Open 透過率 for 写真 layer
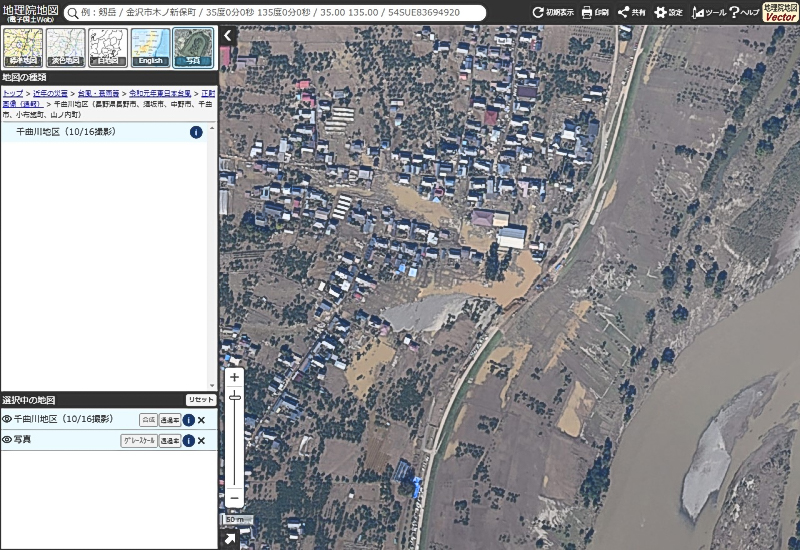Screen dimensions: 800x550 170,440
